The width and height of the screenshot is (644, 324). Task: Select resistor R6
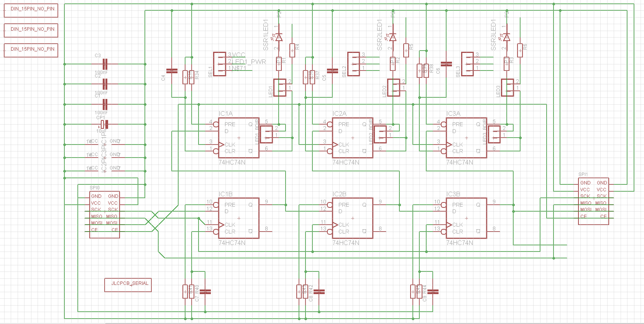pos(520,50)
